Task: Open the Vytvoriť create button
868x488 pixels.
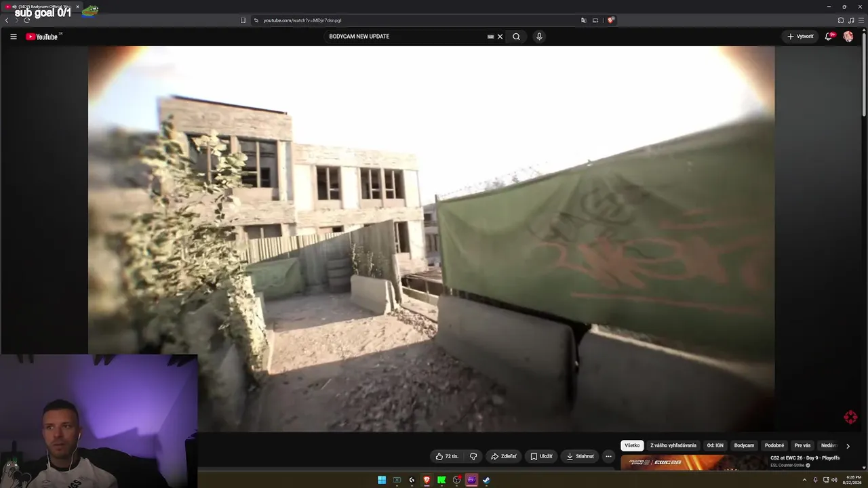Action: click(x=800, y=37)
